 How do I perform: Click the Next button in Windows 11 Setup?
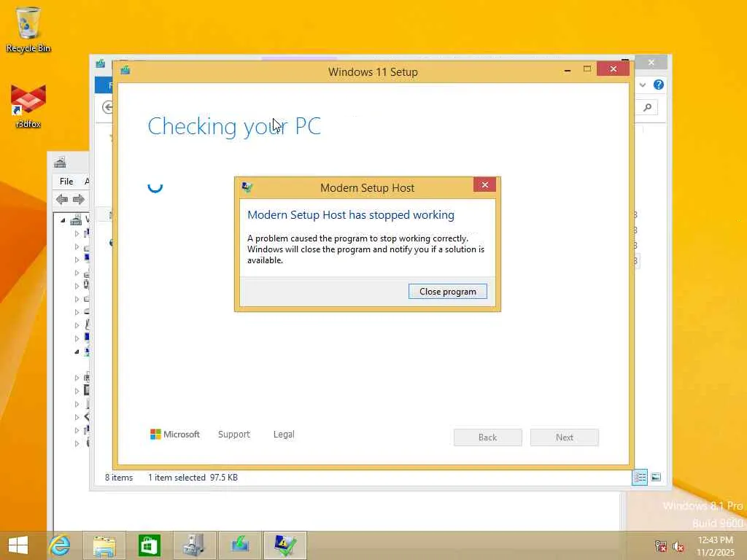click(x=564, y=437)
